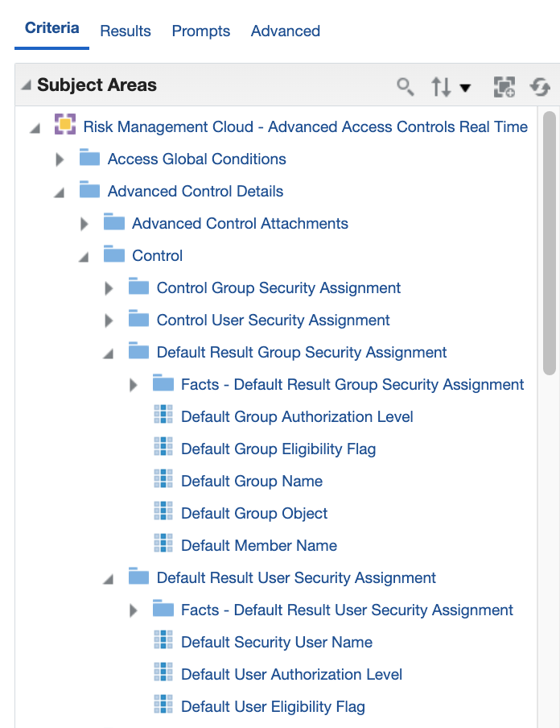Select Default Member Name column

(258, 545)
